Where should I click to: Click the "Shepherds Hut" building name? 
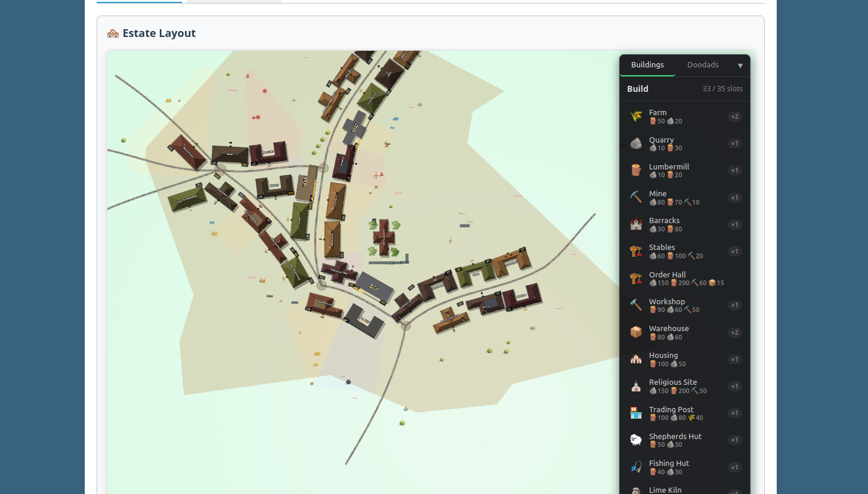coord(675,436)
